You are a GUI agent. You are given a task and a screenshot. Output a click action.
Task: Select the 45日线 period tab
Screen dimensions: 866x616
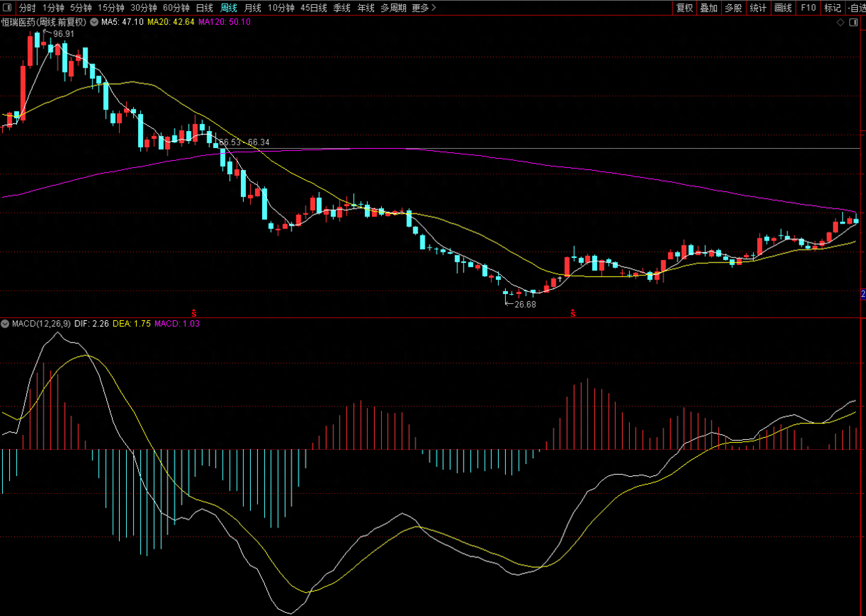click(313, 7)
